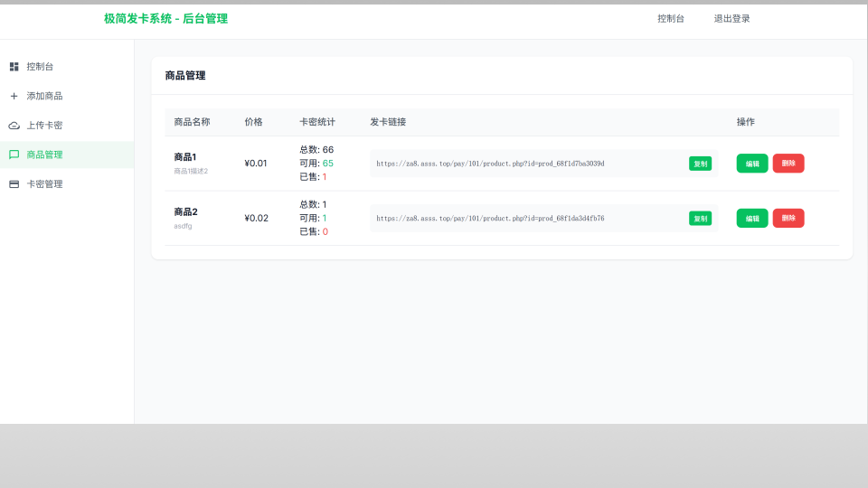The image size is (868, 488).
Task: Click the 商品1 product URL text
Action: (x=490, y=164)
